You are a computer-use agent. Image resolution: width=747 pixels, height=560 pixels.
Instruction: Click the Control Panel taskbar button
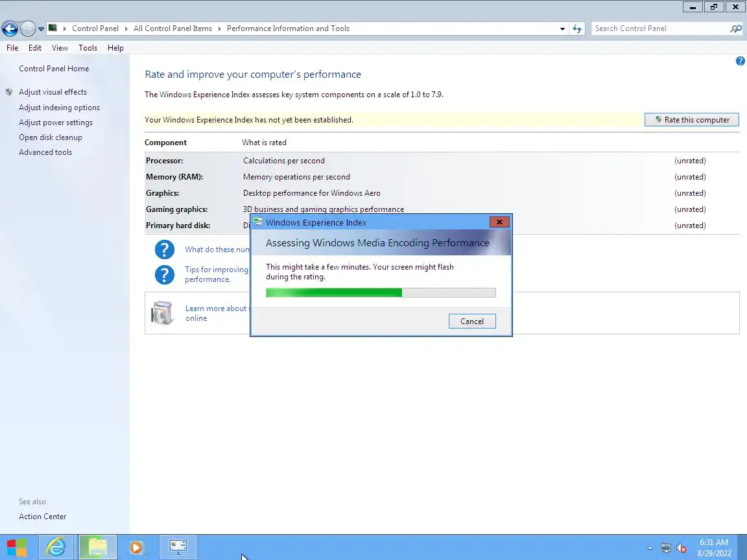click(178, 548)
